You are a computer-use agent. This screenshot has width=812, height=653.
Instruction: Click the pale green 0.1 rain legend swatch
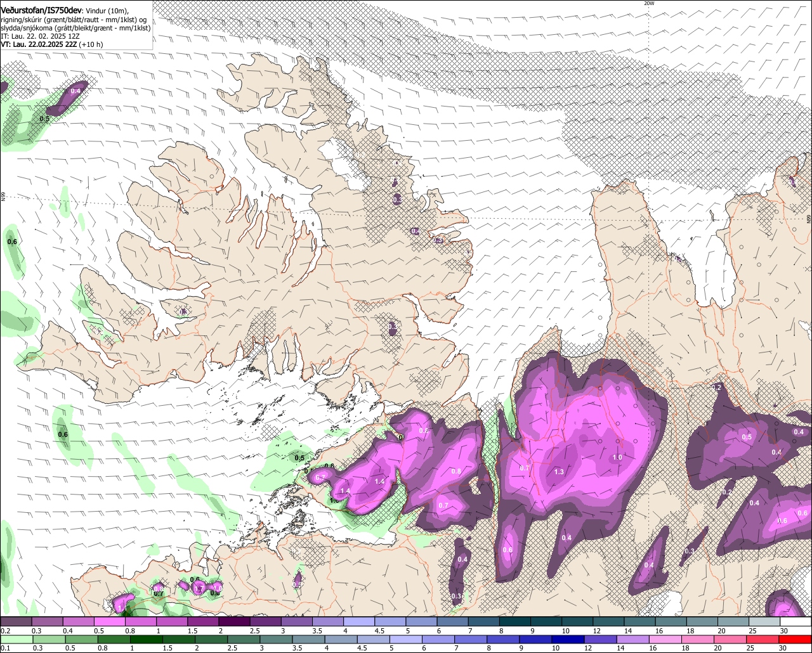[x=16, y=639]
